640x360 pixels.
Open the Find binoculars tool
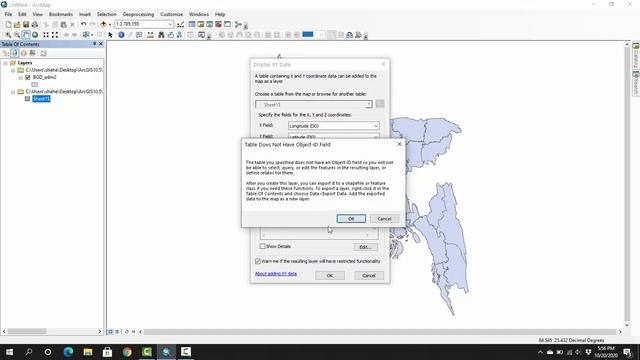161,35
